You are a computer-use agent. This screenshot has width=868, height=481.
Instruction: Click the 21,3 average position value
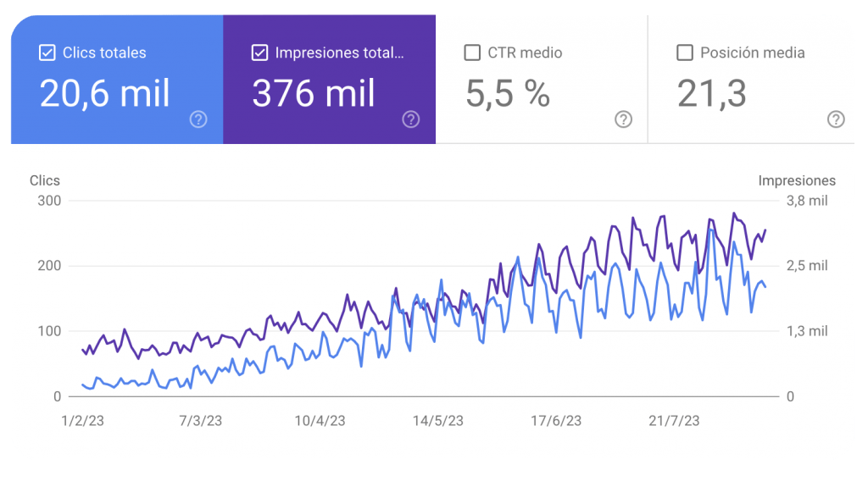coord(712,93)
